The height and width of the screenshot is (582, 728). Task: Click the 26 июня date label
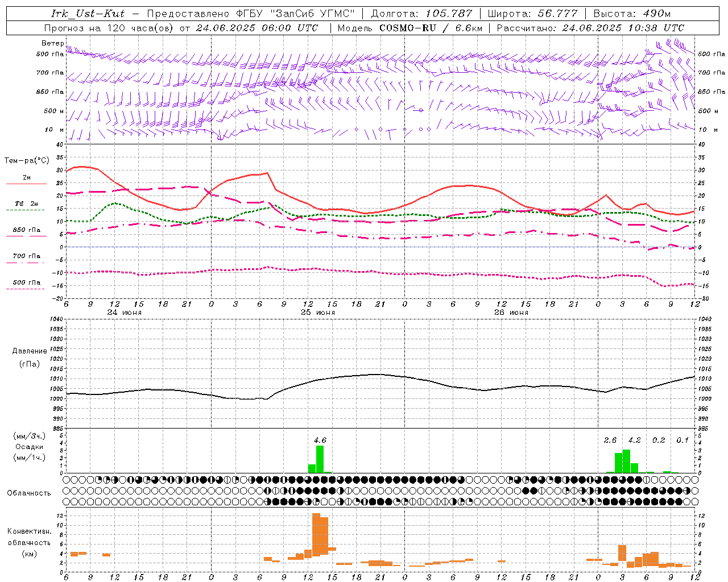click(511, 312)
